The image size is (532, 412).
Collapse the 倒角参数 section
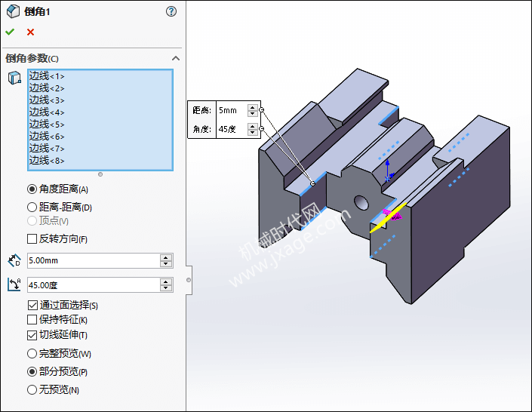click(x=176, y=58)
